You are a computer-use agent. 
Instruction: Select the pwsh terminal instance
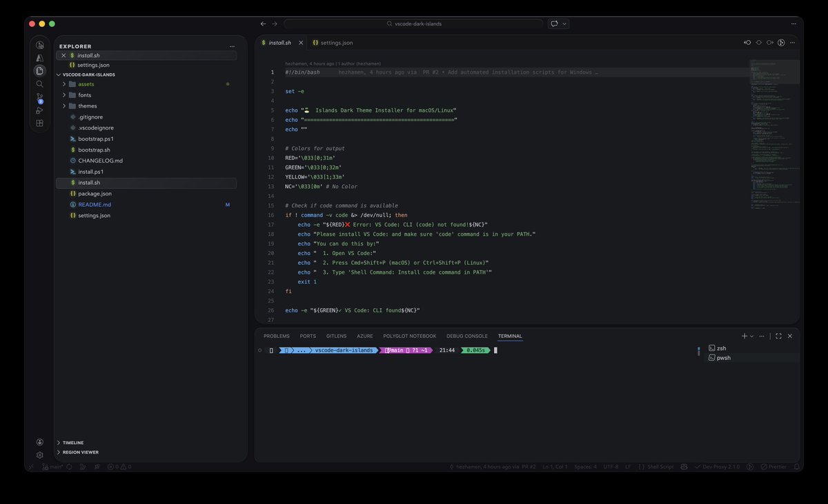(752, 358)
